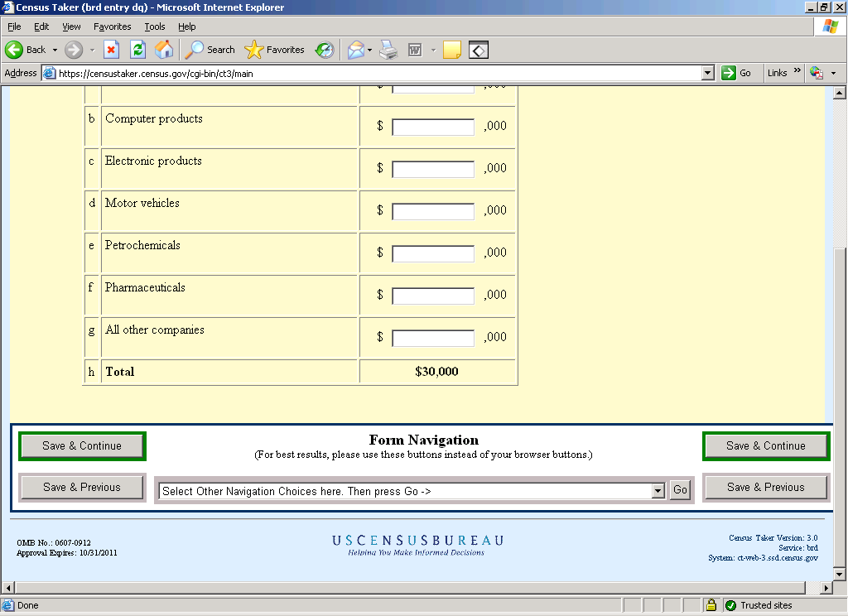The height and width of the screenshot is (616, 848).
Task: Expand the Links toolbar chevron
Action: tap(797, 72)
